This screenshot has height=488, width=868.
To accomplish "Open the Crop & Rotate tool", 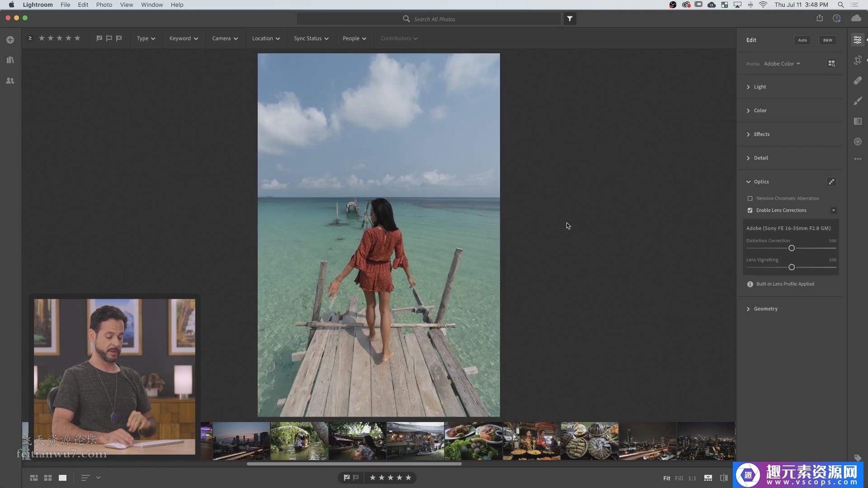I will 858,60.
